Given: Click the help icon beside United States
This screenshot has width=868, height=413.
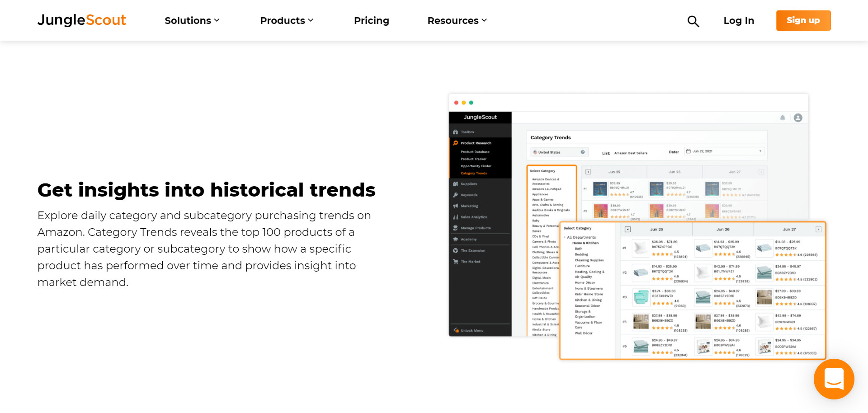Looking at the screenshot, I should [x=583, y=152].
